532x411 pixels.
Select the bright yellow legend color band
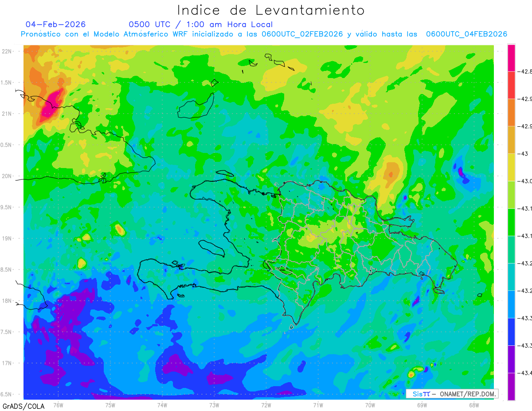(511, 167)
